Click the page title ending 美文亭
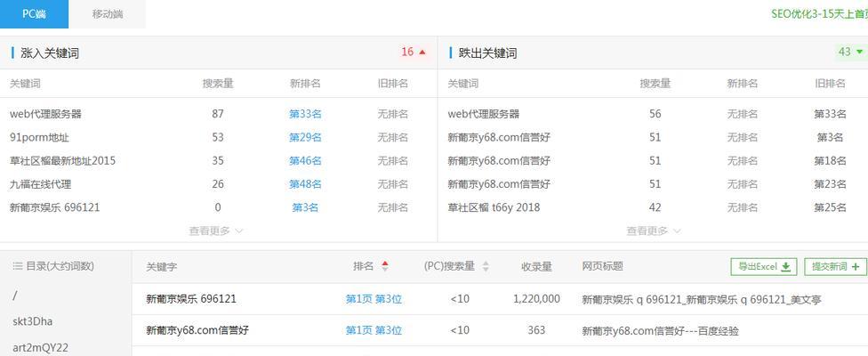Image resolution: width=868 pixels, height=356 pixels. pos(702,300)
